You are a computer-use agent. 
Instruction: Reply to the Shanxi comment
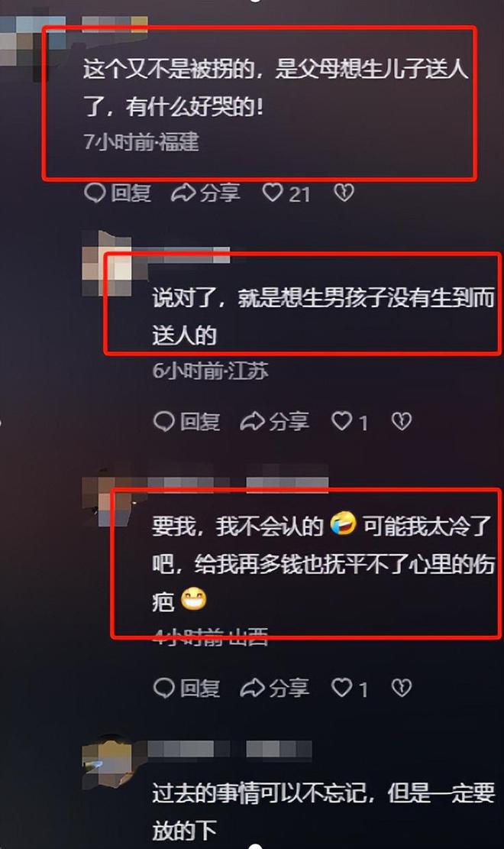pyautogui.click(x=187, y=688)
